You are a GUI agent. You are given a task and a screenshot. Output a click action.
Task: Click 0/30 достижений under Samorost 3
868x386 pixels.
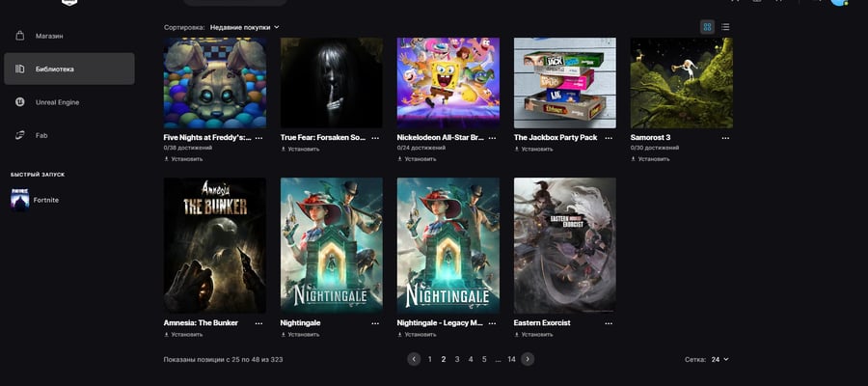(x=655, y=149)
